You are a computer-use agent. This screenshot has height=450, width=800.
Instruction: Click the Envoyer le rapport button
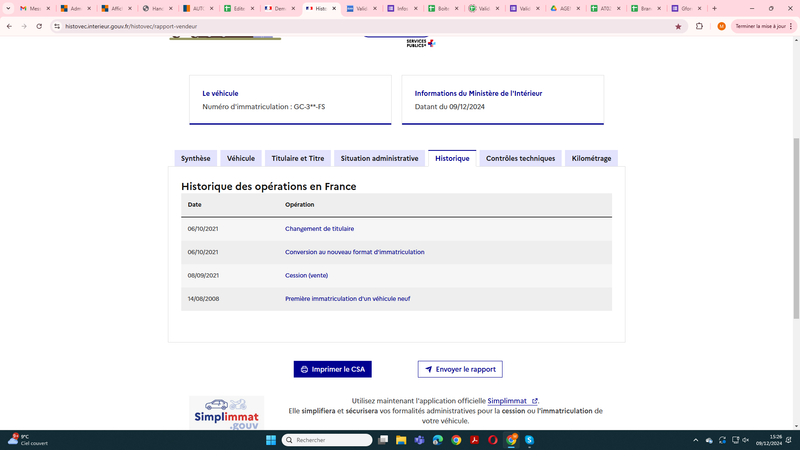pyautogui.click(x=460, y=369)
